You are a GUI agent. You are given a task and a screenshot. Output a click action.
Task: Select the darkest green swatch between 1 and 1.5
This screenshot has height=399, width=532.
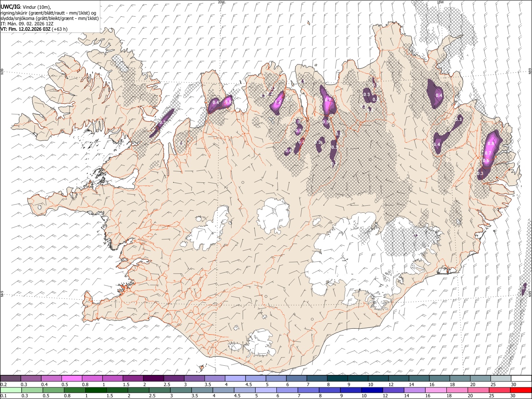click(96, 390)
